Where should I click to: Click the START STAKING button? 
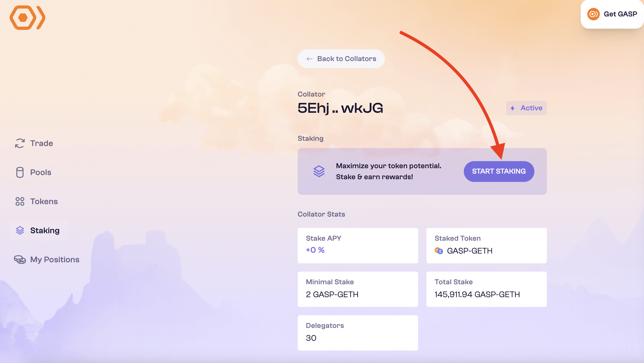coord(499,171)
